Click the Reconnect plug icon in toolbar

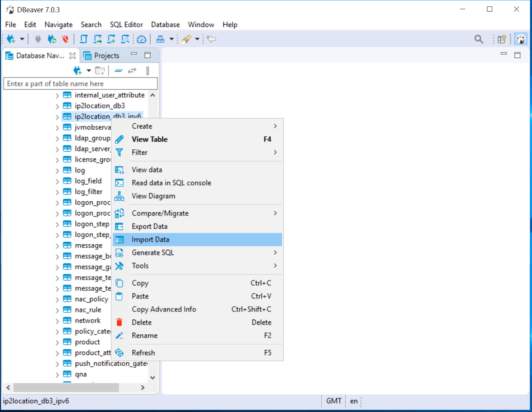(x=52, y=39)
